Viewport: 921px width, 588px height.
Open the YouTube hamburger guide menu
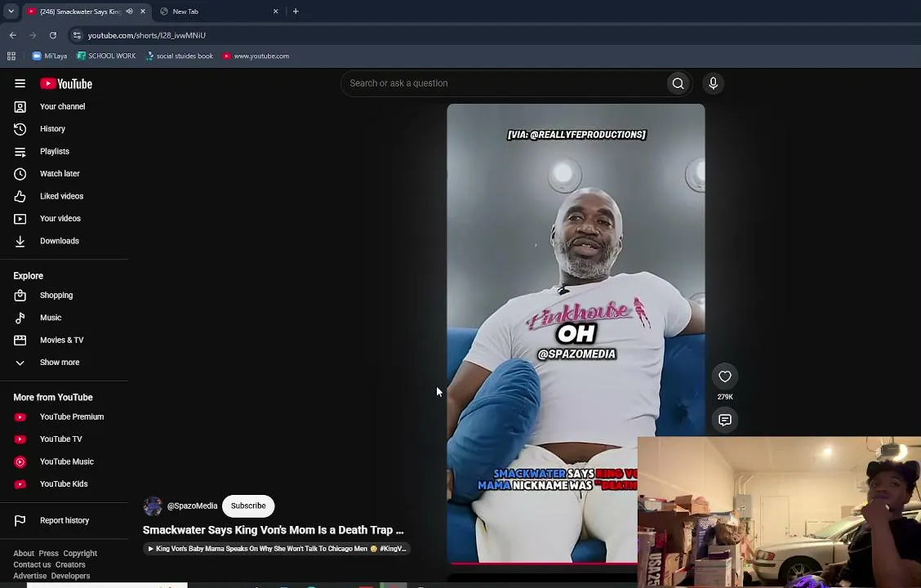tap(20, 83)
